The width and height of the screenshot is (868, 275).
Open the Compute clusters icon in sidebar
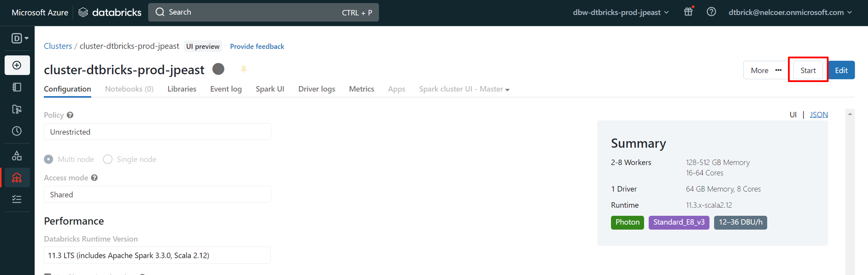[x=17, y=178]
